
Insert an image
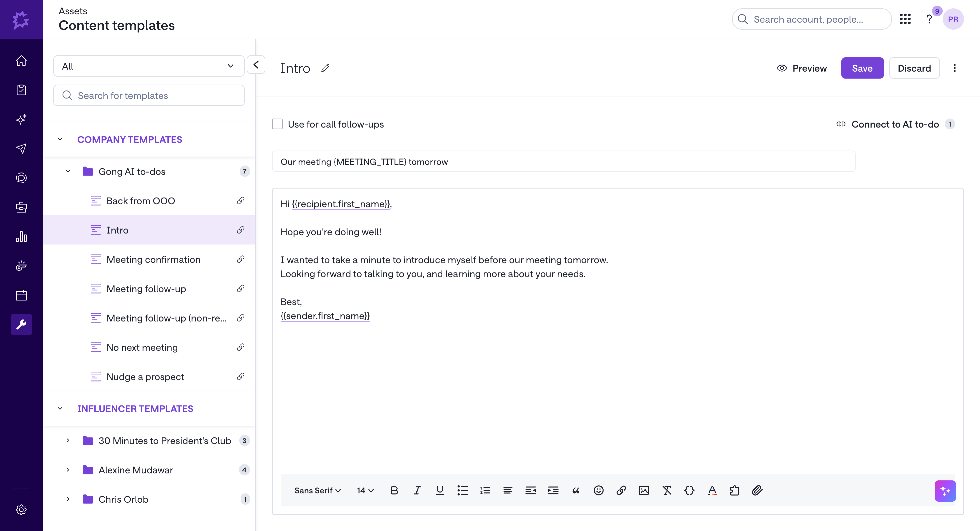(644, 490)
